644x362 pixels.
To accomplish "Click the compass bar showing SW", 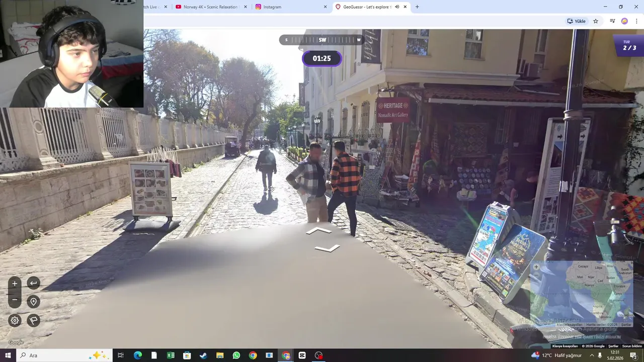I will tap(322, 40).
